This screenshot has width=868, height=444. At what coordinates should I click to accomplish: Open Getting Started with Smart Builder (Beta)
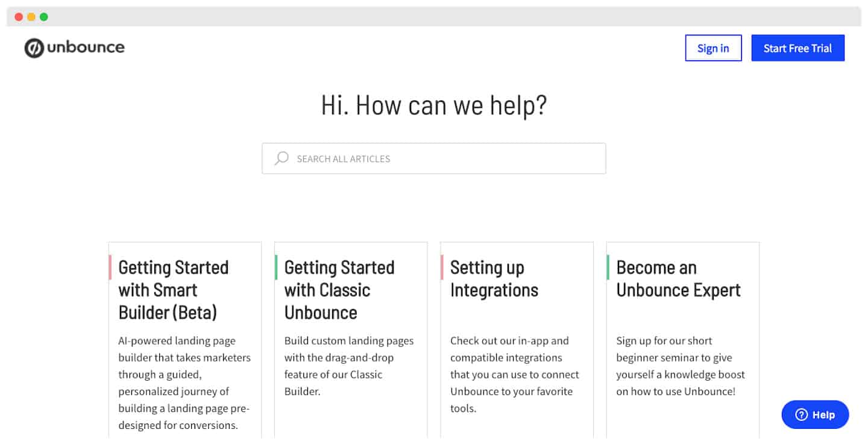(174, 290)
